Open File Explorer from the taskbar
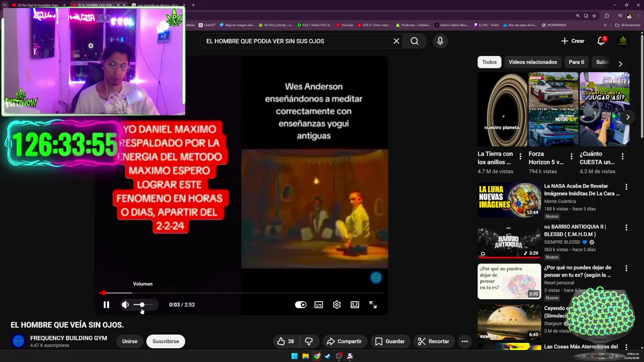 click(x=305, y=356)
